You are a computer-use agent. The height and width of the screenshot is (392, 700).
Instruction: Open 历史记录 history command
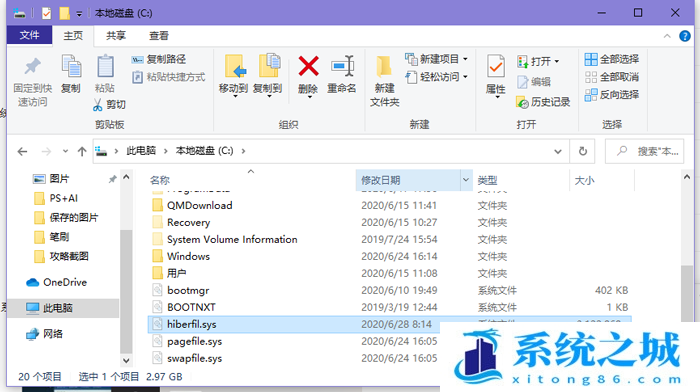[543, 102]
